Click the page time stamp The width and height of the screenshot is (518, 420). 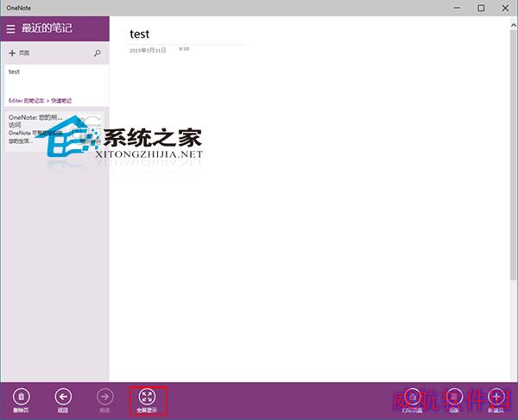coord(184,49)
